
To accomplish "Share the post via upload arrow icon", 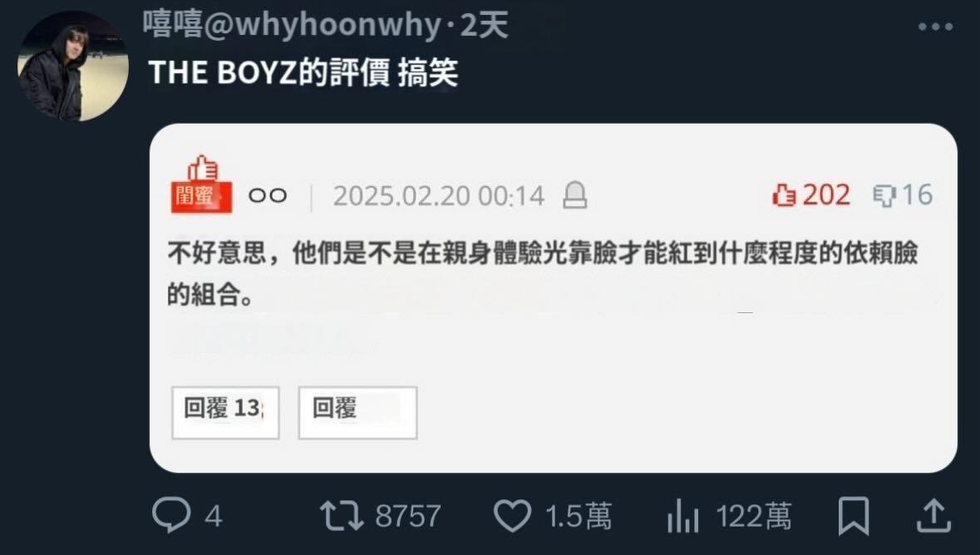I will 933,516.
